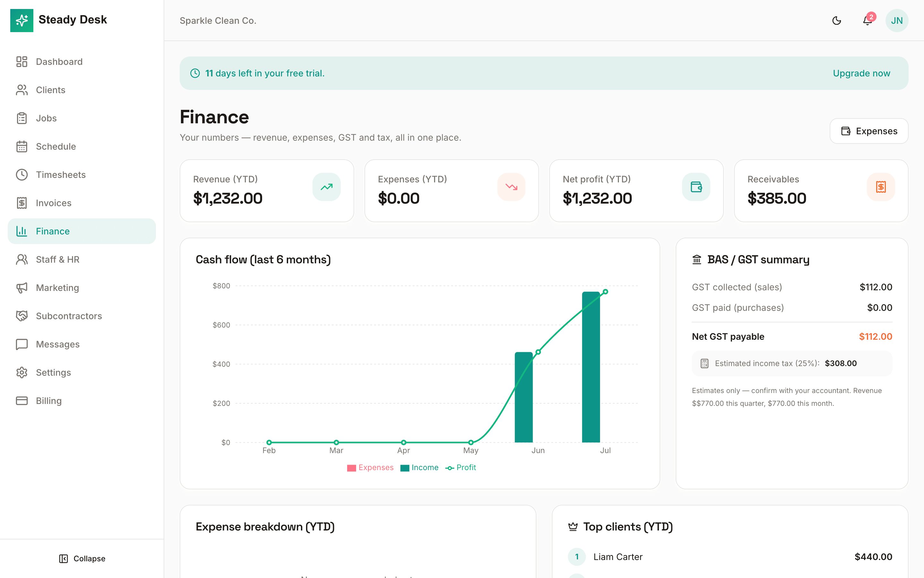Click the July profit data point
This screenshot has height=578, width=924.
605,292
